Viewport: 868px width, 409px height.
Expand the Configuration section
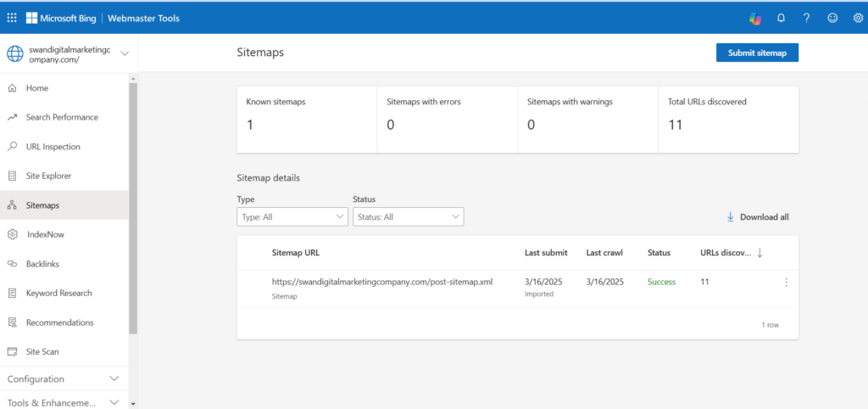click(64, 379)
